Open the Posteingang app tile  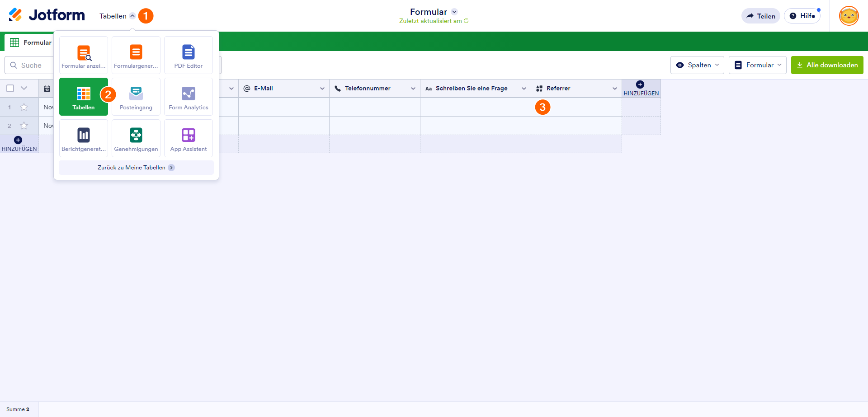point(136,97)
